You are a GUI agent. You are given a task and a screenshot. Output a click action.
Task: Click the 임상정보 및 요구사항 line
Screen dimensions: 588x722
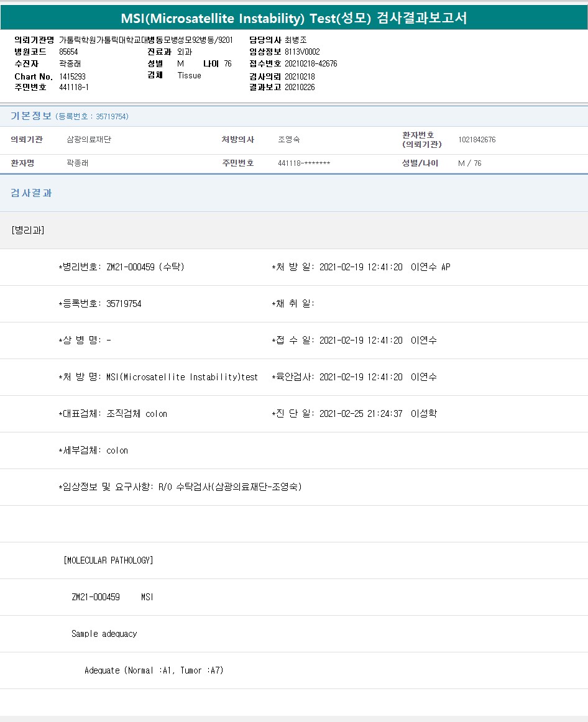(x=180, y=487)
